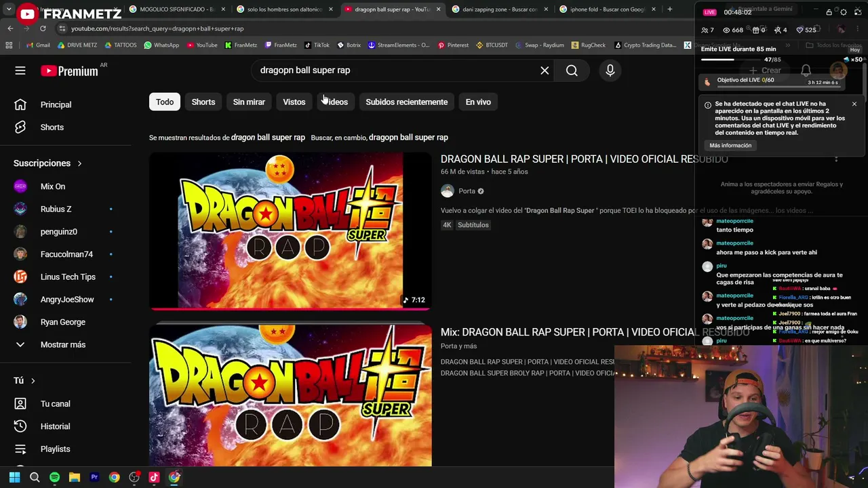Expand the Suscripciones section
The height and width of the screenshot is (488, 868).
click(47, 163)
